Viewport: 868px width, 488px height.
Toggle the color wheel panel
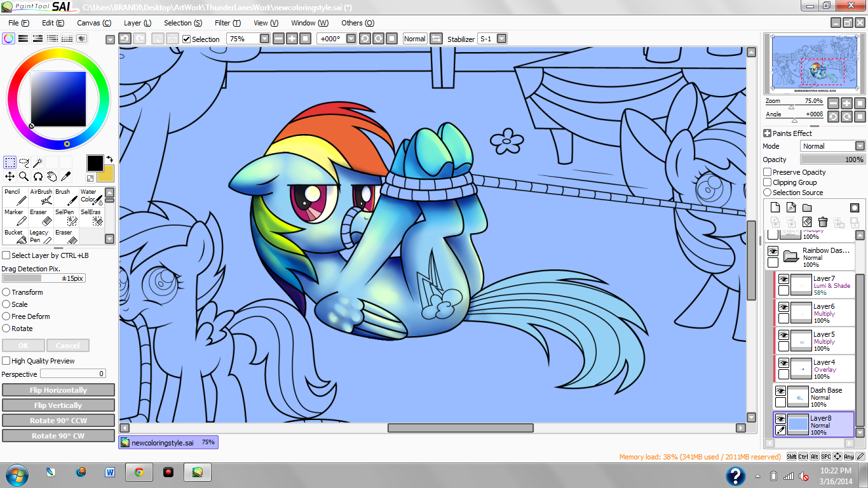tap(9, 39)
